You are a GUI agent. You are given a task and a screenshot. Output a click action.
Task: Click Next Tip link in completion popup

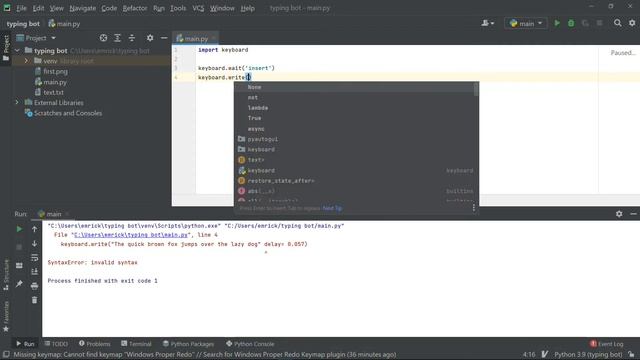point(332,208)
